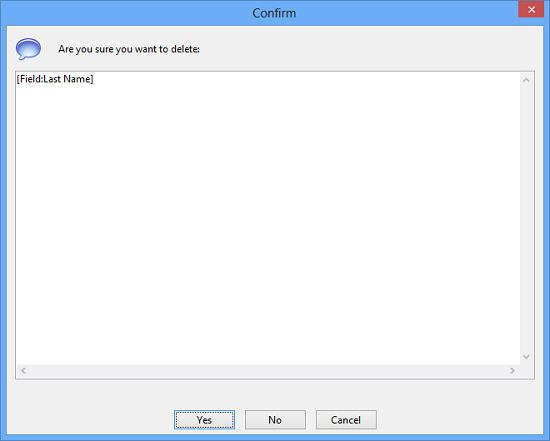This screenshot has width=550, height=441.
Task: Click the list's scroll up arrow
Action: coord(526,80)
